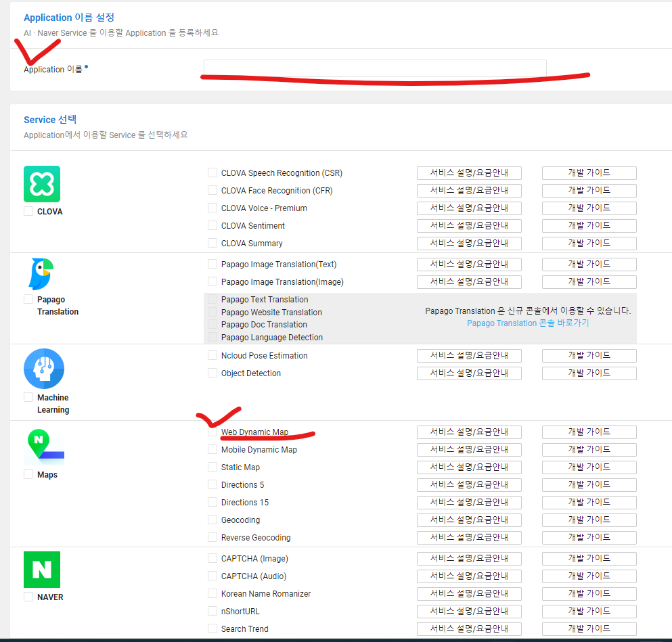The height and width of the screenshot is (642, 672).
Task: Enable CLOVA Speech Recognition (CSR) checkbox
Action: [212, 173]
